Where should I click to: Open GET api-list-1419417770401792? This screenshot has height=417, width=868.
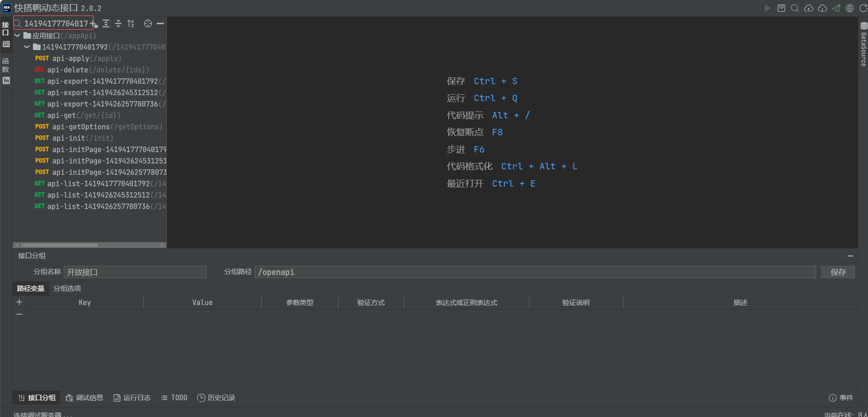[90, 183]
